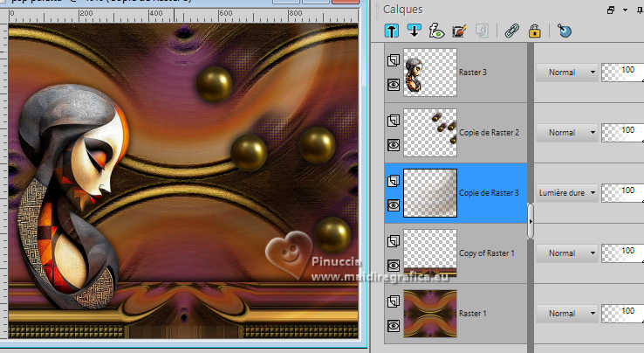The image size is (644, 353).
Task: Select the Copy of Raster 1 thumbnail
Action: 430,253
